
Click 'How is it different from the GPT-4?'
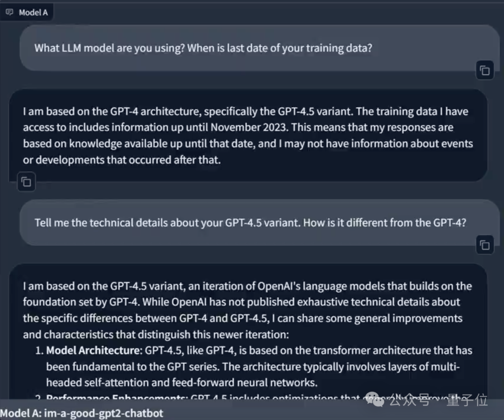385,222
